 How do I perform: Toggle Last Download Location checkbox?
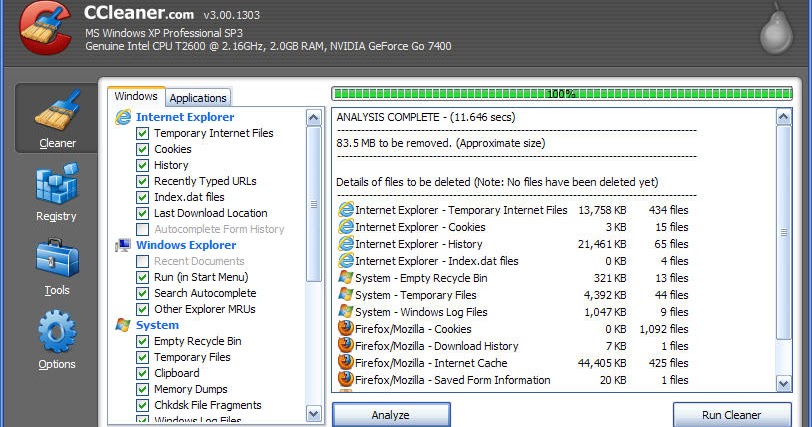pos(142,214)
